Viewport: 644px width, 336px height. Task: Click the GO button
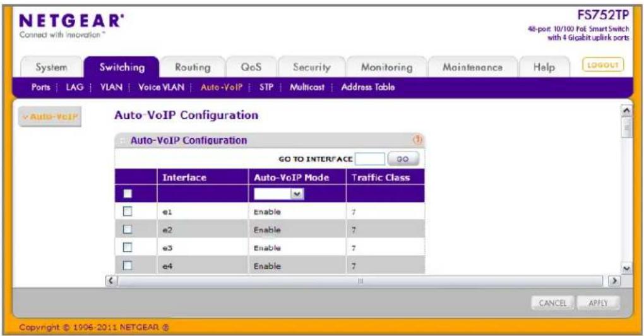click(403, 159)
